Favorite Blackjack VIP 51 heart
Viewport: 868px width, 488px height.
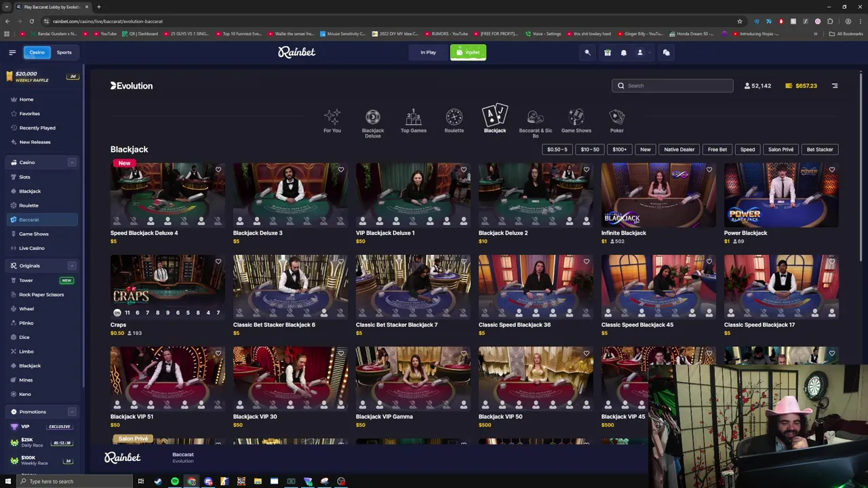(218, 353)
